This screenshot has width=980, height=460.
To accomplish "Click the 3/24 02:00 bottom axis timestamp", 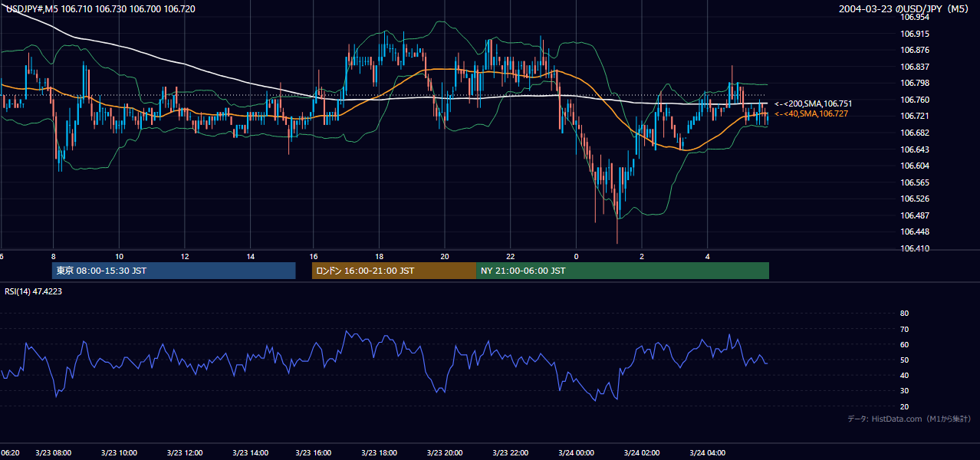I will coord(643,452).
